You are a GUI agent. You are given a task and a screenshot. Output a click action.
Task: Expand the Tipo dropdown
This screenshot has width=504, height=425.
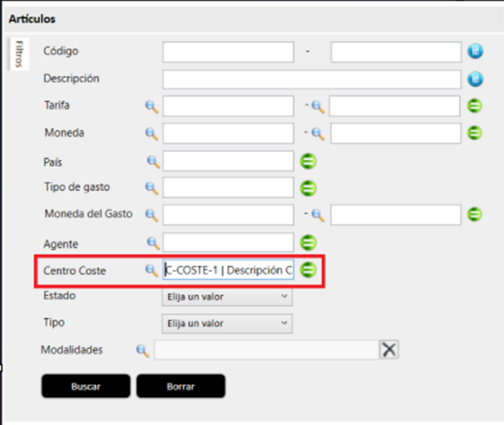(x=227, y=324)
